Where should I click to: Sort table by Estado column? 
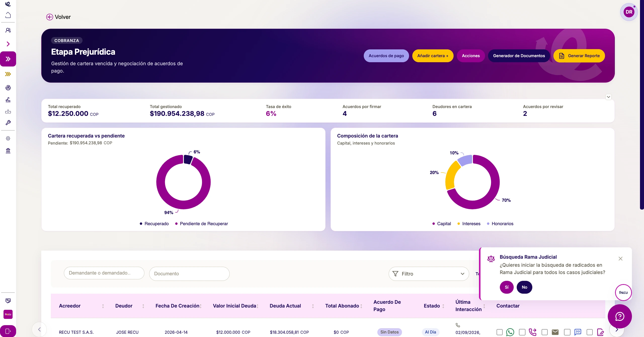pyautogui.click(x=443, y=306)
